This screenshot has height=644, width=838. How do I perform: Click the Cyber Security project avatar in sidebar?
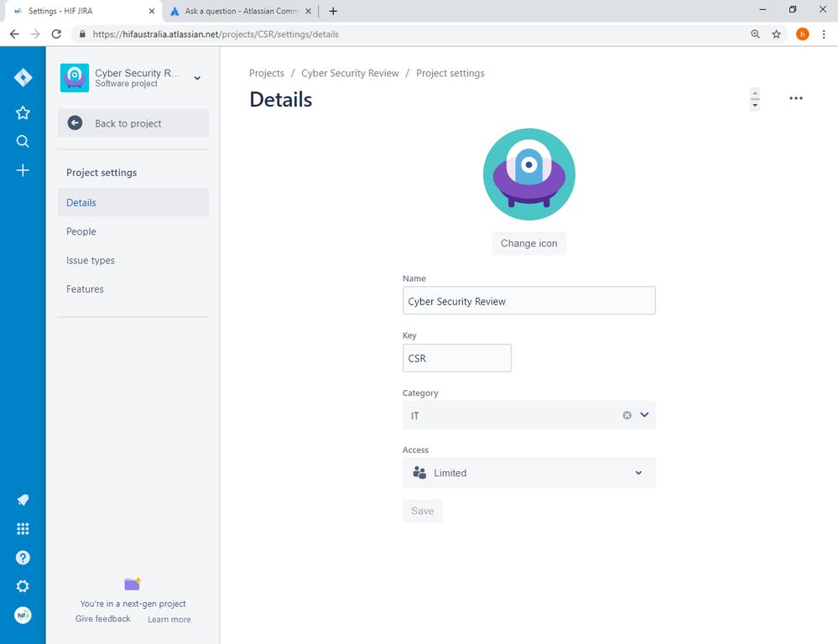pos(75,78)
